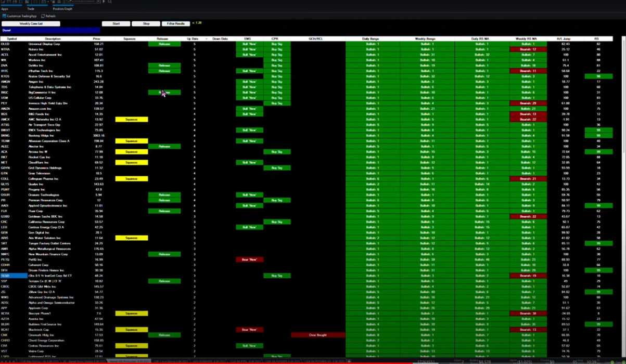Click the forward arrow icon beside the symbol field

click(x=104, y=2)
